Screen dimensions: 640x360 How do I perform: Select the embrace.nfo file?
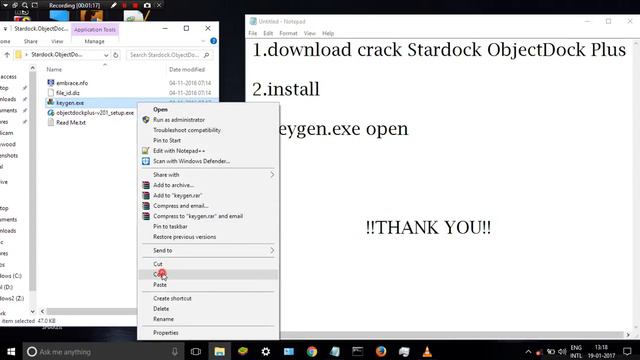pyautogui.click(x=72, y=83)
